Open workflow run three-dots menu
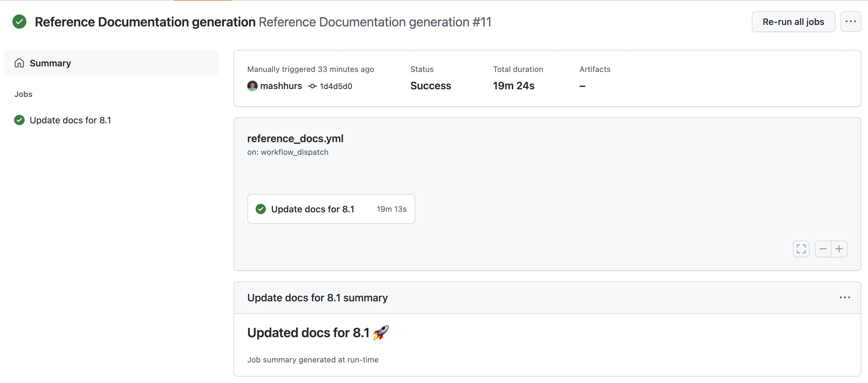 (850, 21)
